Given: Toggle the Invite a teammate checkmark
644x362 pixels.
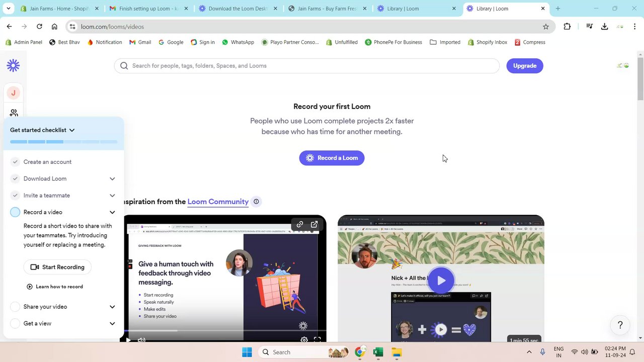Looking at the screenshot, I should click(15, 196).
